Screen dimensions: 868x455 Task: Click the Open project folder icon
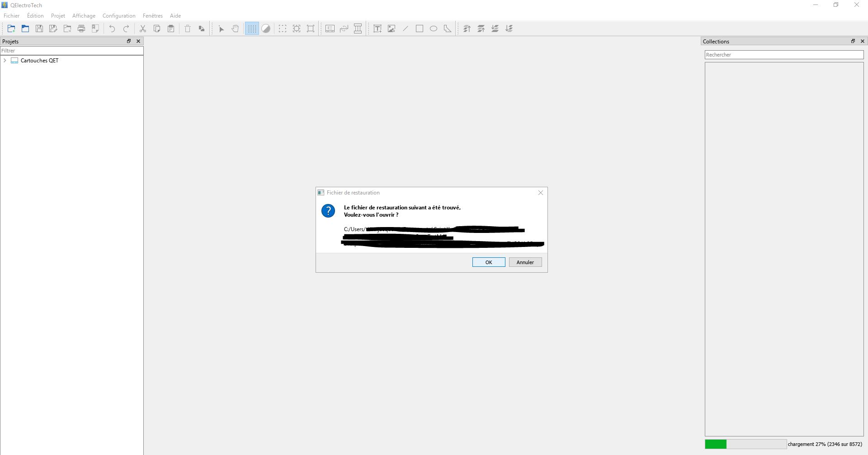(x=25, y=28)
